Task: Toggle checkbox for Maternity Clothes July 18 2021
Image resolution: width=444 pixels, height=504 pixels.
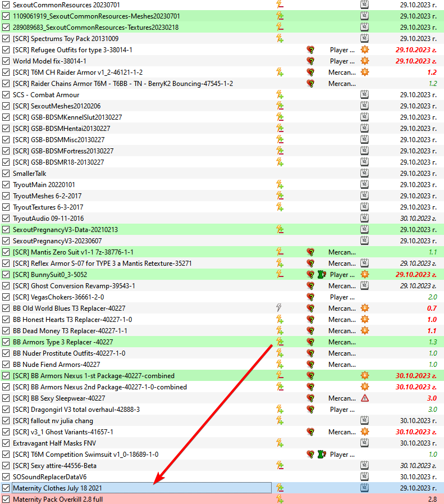Action: pyautogui.click(x=6, y=488)
